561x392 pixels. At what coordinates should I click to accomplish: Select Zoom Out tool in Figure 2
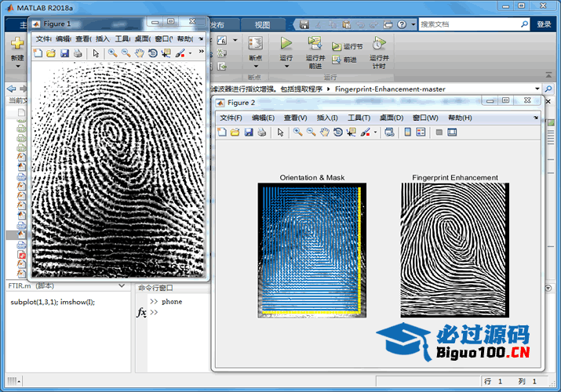click(311, 132)
